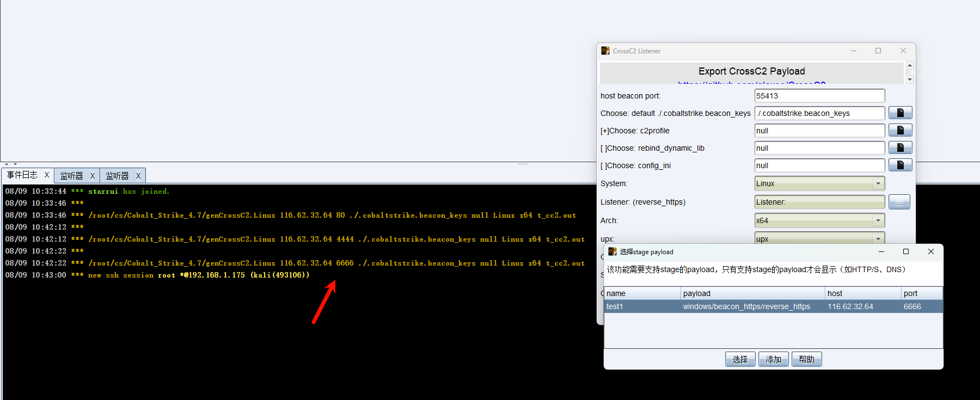Browse file for config_ini field
The width and height of the screenshot is (980, 400).
900,165
